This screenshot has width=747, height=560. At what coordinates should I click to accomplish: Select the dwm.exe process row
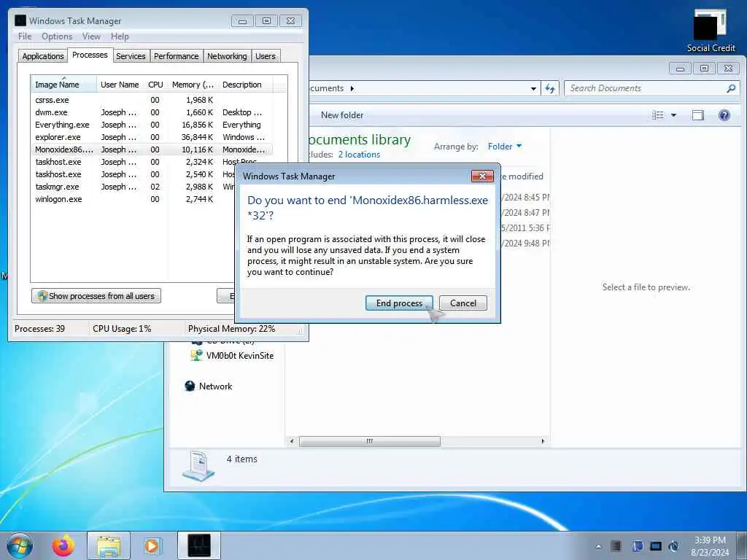pos(152,112)
